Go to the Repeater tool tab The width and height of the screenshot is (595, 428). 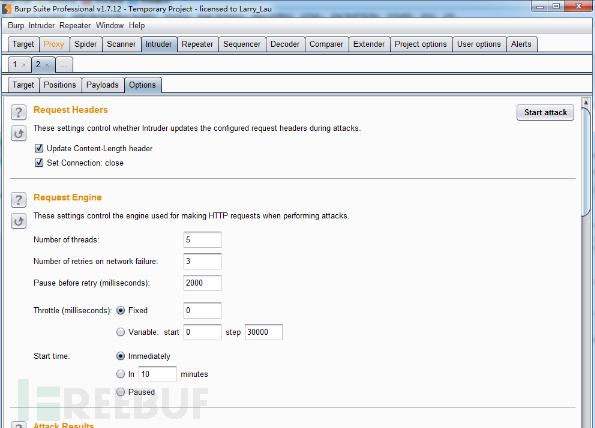[x=197, y=44]
